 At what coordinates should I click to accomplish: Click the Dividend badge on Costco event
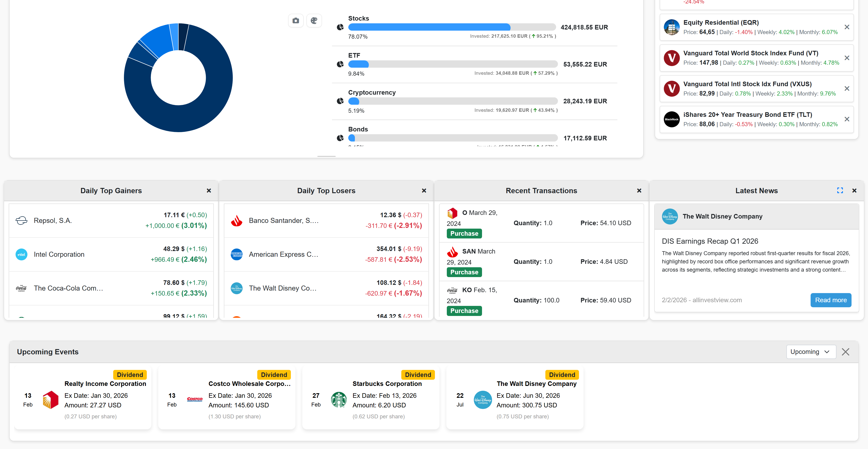point(274,374)
